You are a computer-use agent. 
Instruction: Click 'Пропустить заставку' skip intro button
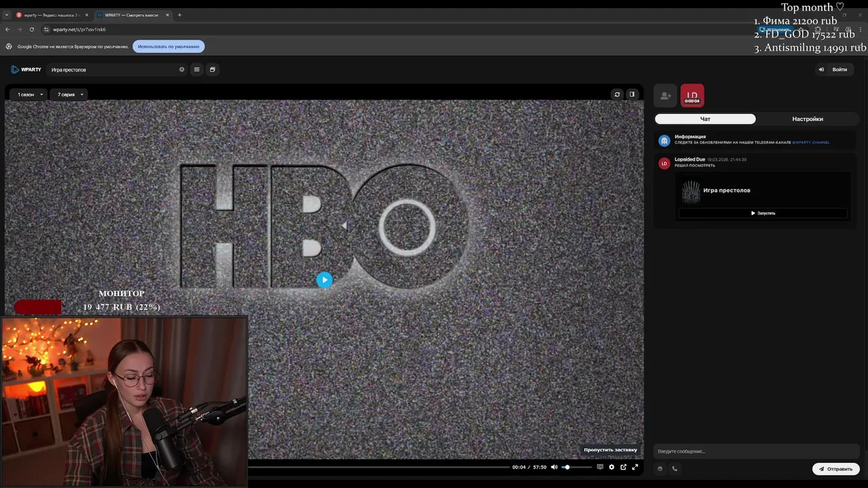[x=610, y=449]
